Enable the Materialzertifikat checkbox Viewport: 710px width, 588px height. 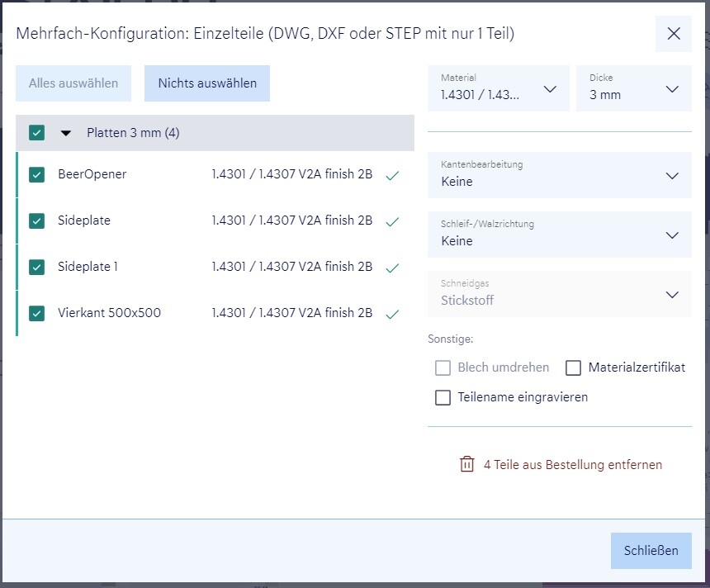(x=573, y=367)
